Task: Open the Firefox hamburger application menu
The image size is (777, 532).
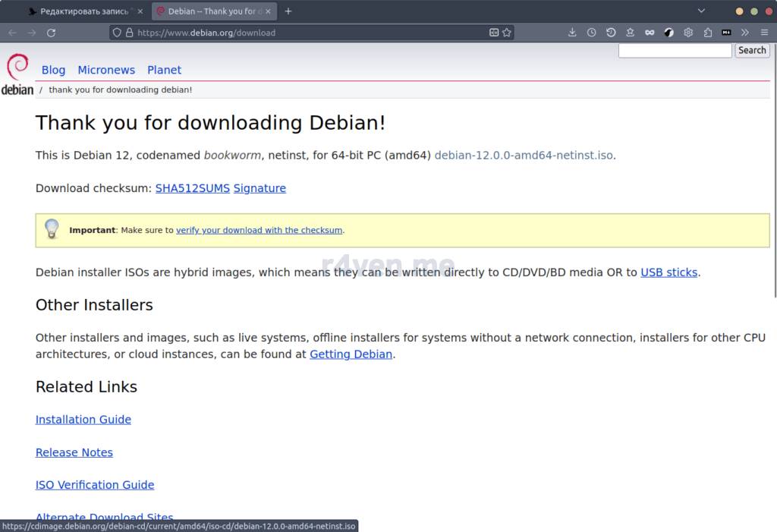Action: pos(763,33)
